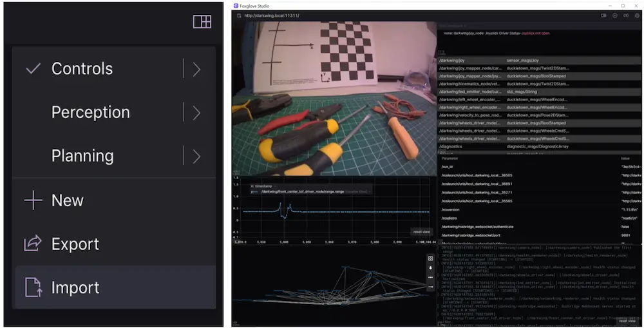This screenshot has height=328, width=644.
Task: Create a New layout
Action: tap(115, 200)
